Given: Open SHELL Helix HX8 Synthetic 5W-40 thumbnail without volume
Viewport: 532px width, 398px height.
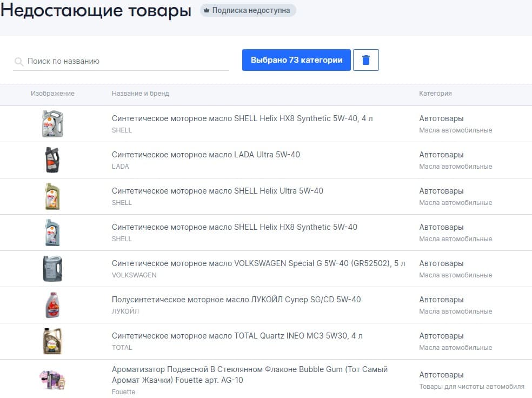Looking at the screenshot, I should click(52, 233).
